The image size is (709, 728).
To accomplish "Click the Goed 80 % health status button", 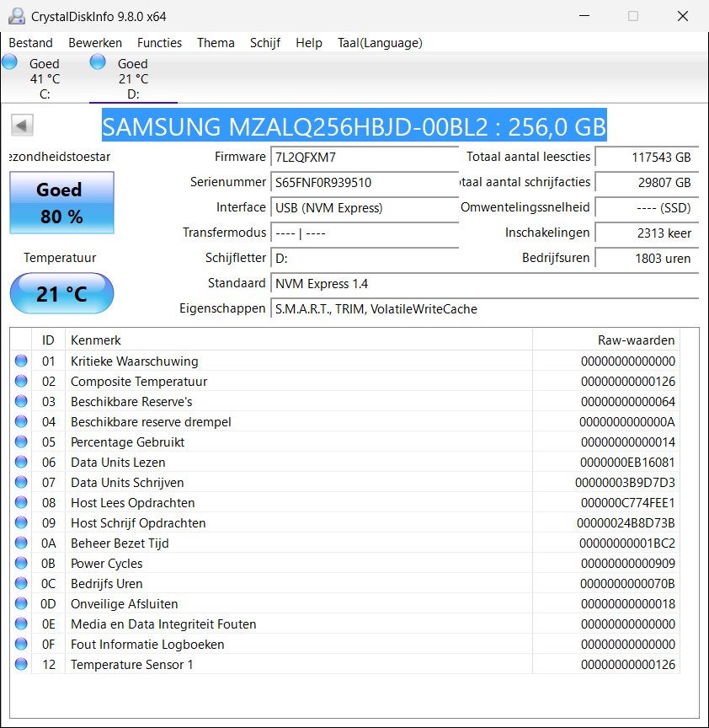I will point(61,202).
